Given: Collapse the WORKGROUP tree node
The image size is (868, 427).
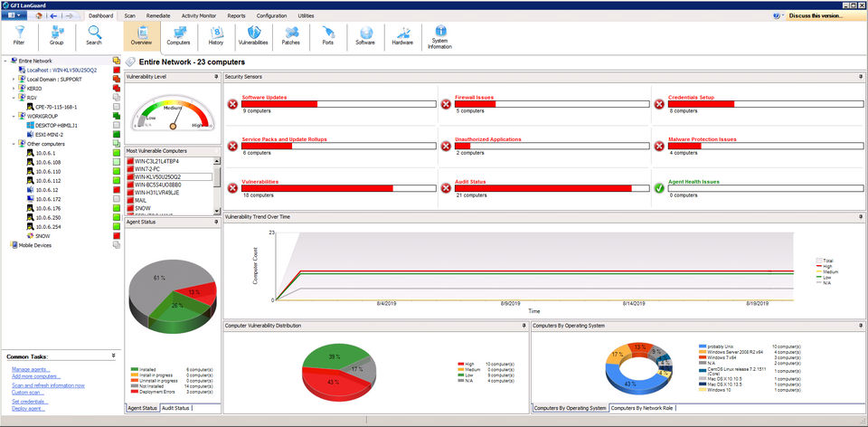Looking at the screenshot, I should point(14,117).
